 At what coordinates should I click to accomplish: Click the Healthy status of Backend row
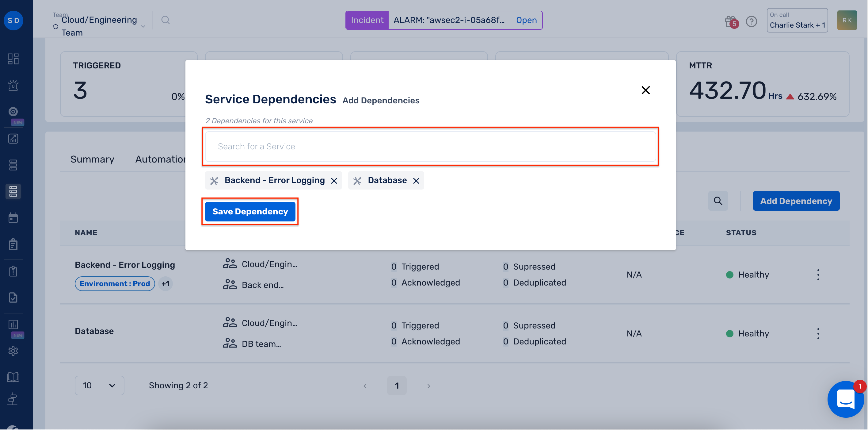point(748,275)
